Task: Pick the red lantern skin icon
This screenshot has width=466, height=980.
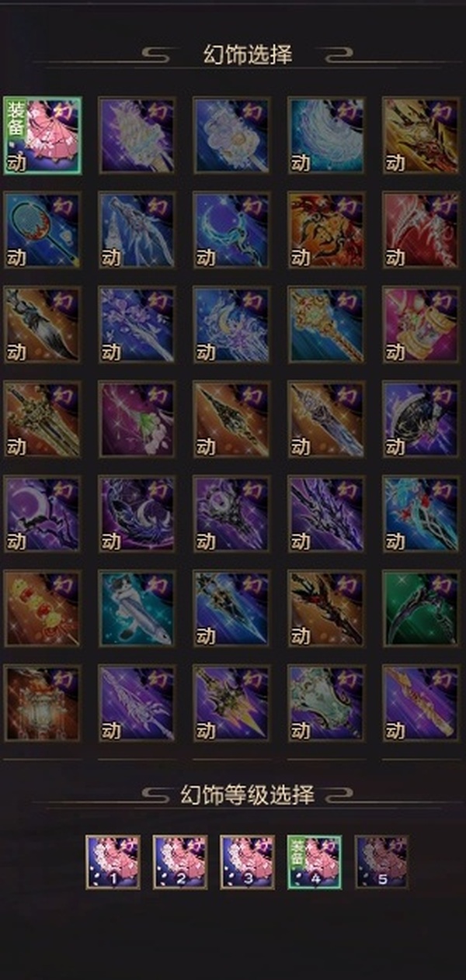Action: coord(42,703)
